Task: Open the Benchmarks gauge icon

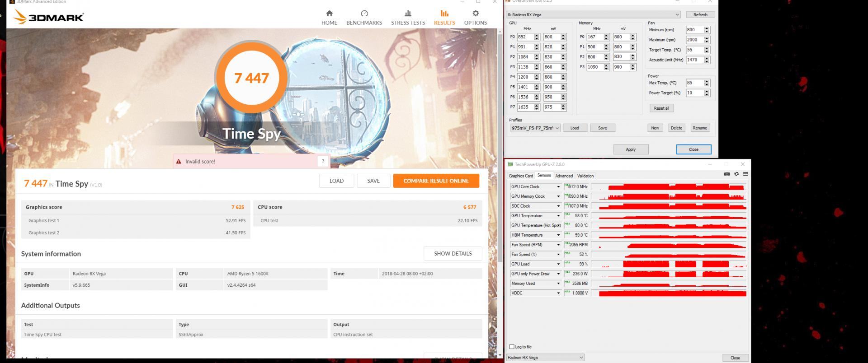Action: coord(364,14)
